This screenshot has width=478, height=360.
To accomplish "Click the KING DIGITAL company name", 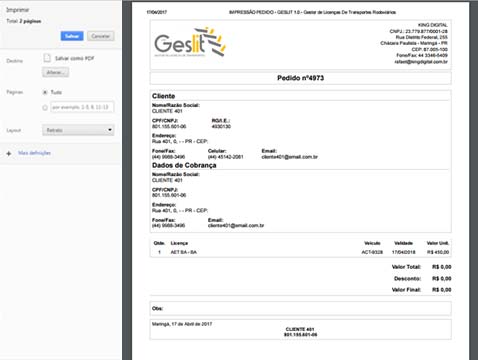I will (433, 25).
